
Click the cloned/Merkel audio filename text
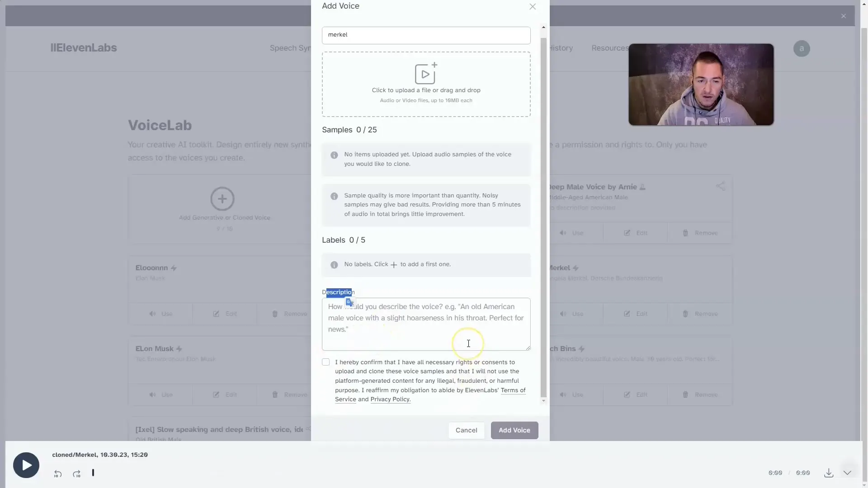99,455
